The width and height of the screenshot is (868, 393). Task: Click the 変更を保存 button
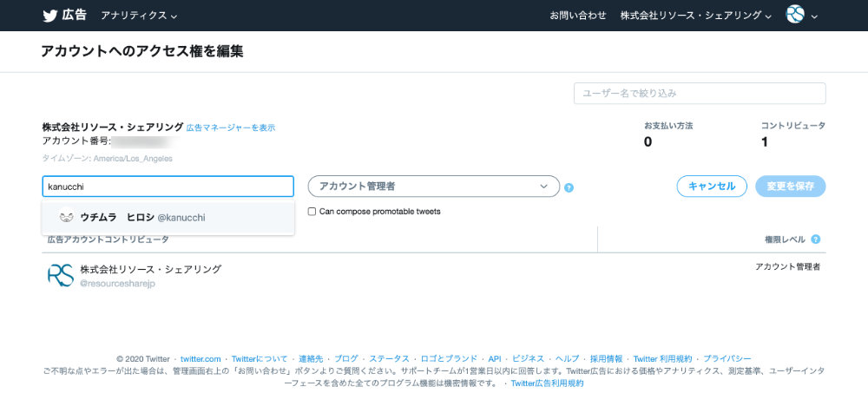791,186
